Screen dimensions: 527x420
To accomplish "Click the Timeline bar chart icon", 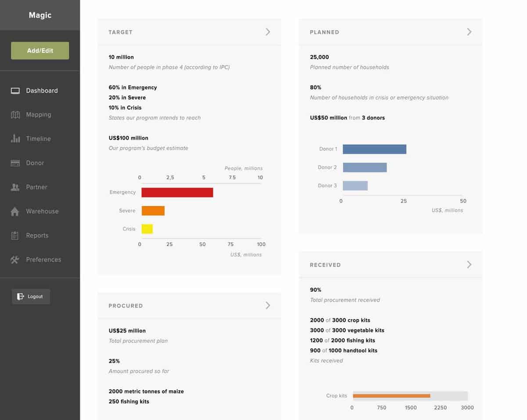I will [x=15, y=139].
